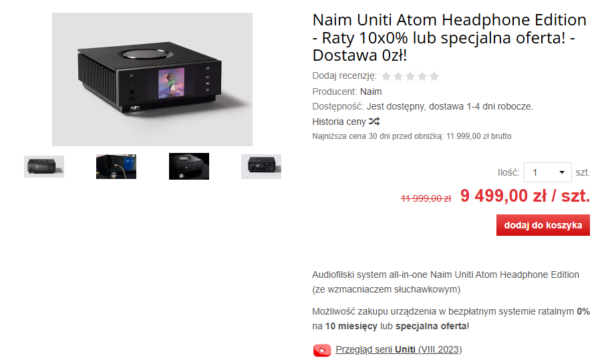Give a five-star rating
Viewport: 602px width, 364px height.
coord(434,76)
